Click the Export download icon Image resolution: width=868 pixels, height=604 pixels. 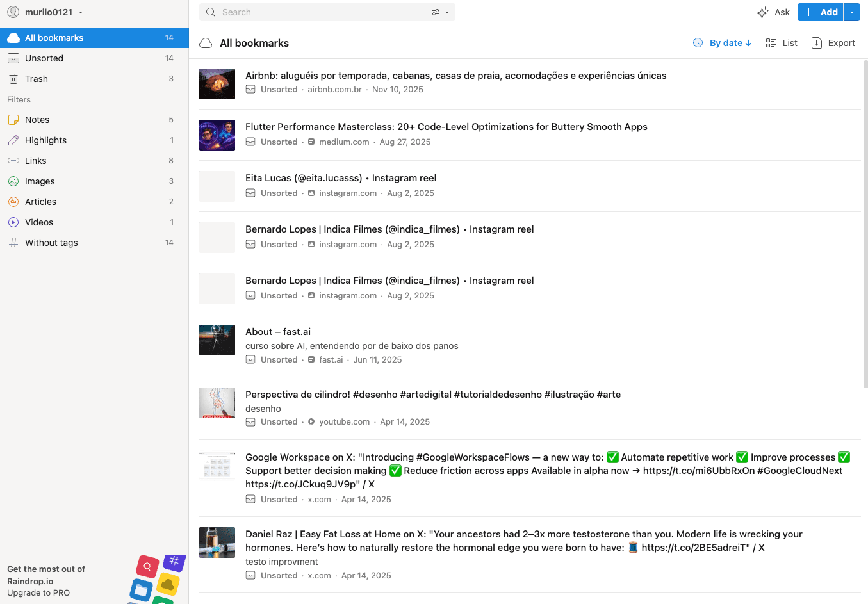[x=817, y=43]
